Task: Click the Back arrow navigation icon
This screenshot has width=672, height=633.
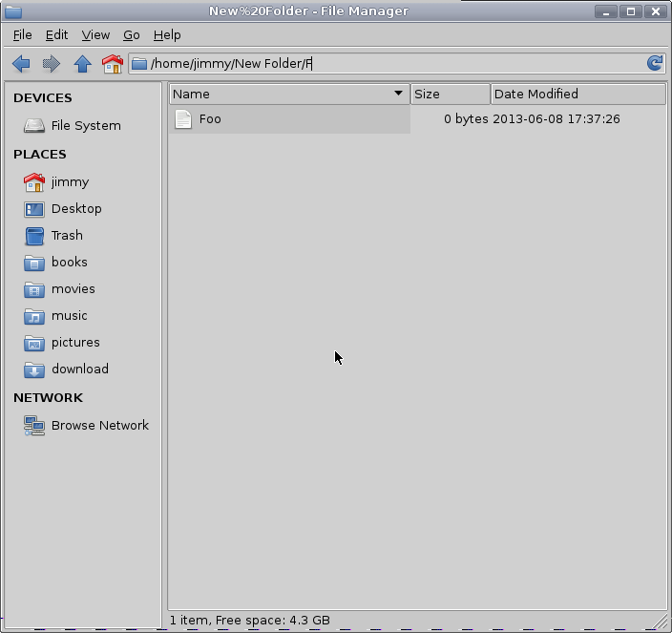Action: pyautogui.click(x=21, y=64)
